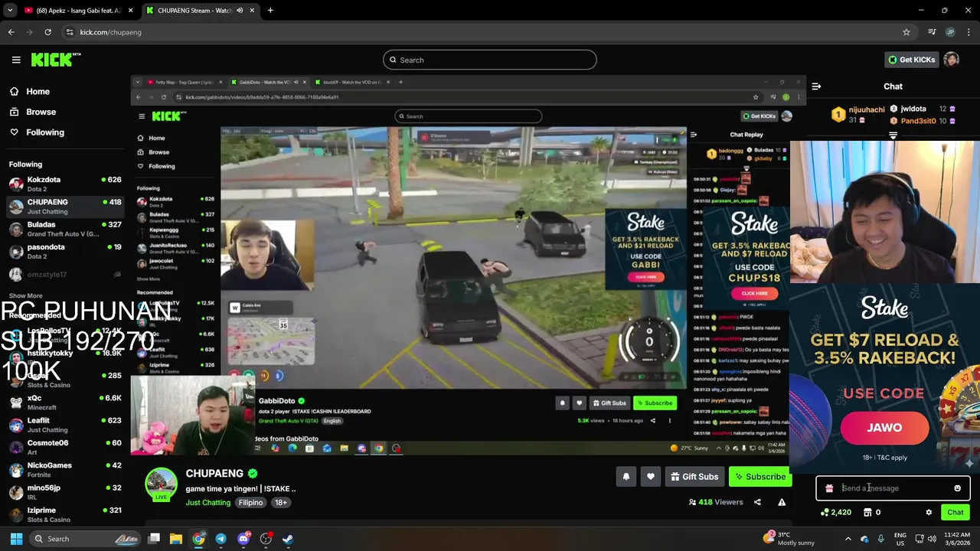Viewport: 980px width, 551px height.
Task: Click gifter Pand3sit0 in leaderboard
Action: tap(918, 121)
